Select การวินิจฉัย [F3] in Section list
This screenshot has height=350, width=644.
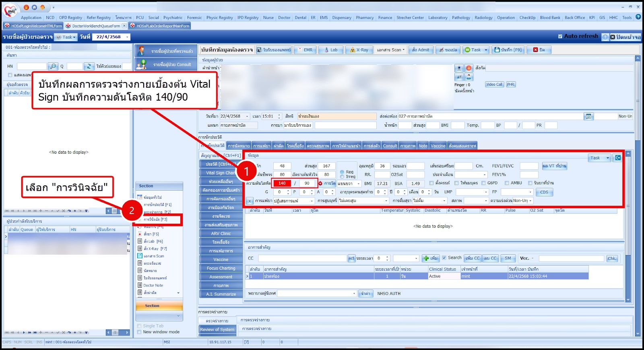click(155, 219)
